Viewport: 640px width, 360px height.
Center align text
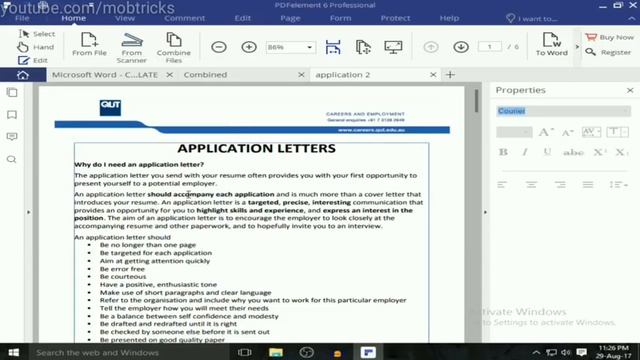[531, 185]
